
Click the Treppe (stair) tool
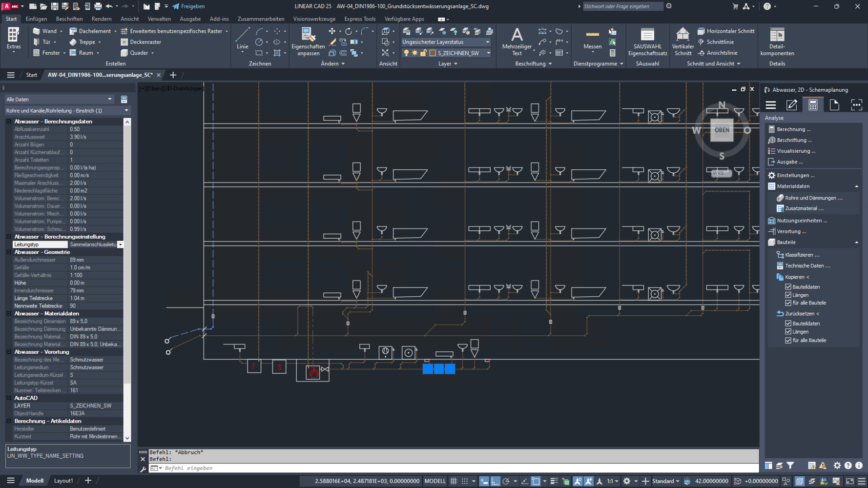[x=83, y=42]
